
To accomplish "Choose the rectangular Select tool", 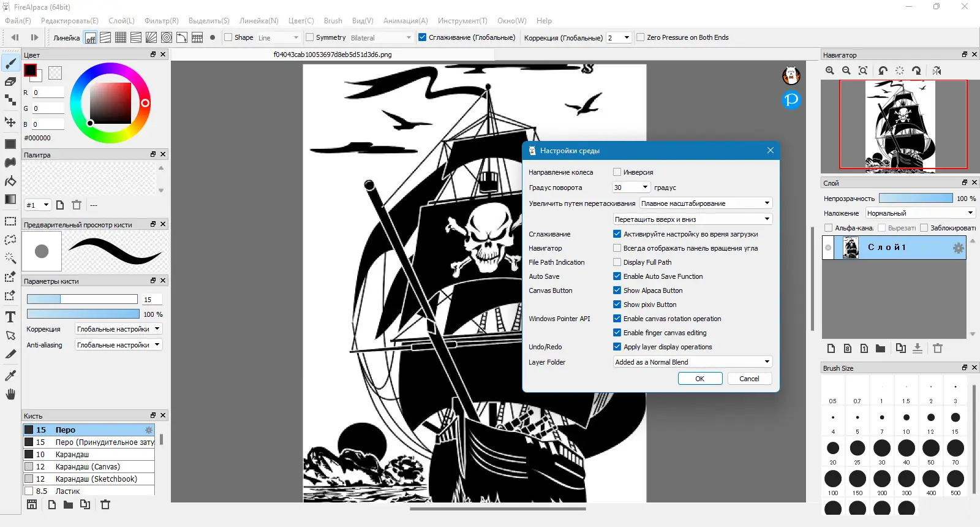I will click(x=10, y=221).
